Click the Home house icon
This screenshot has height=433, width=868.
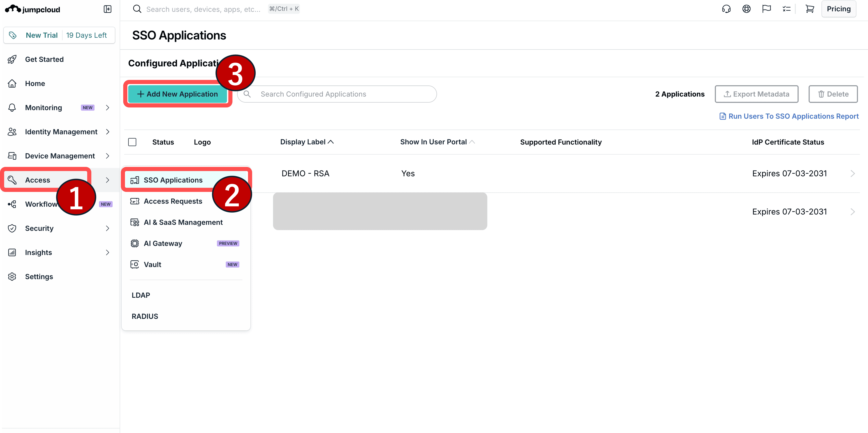12,84
